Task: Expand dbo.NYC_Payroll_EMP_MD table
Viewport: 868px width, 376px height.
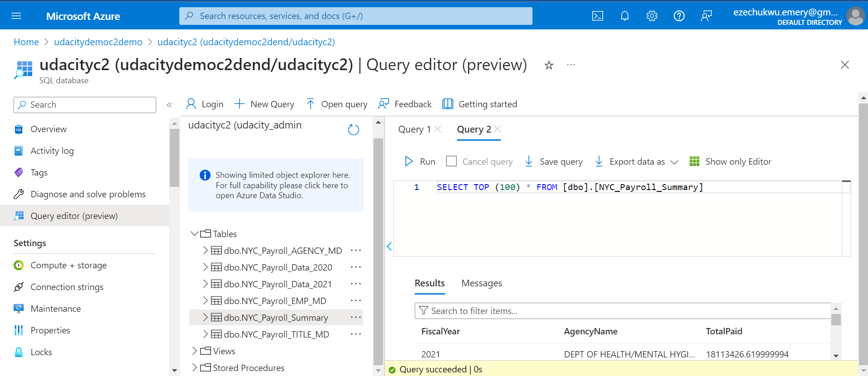Action: tap(205, 300)
